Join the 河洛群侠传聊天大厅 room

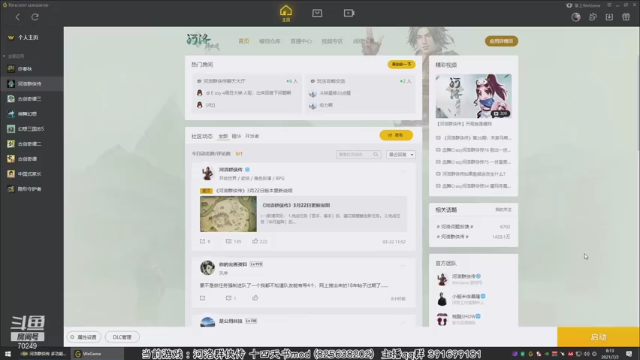tap(247, 93)
